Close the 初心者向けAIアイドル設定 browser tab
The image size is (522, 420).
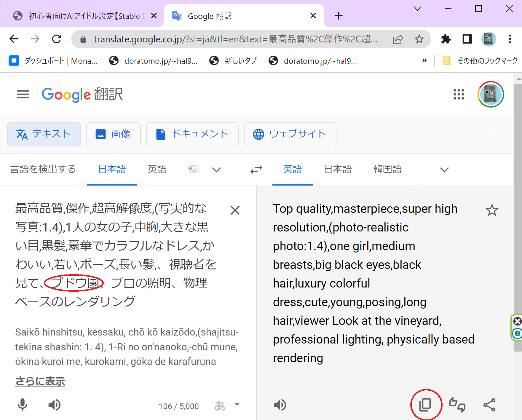[x=154, y=16]
